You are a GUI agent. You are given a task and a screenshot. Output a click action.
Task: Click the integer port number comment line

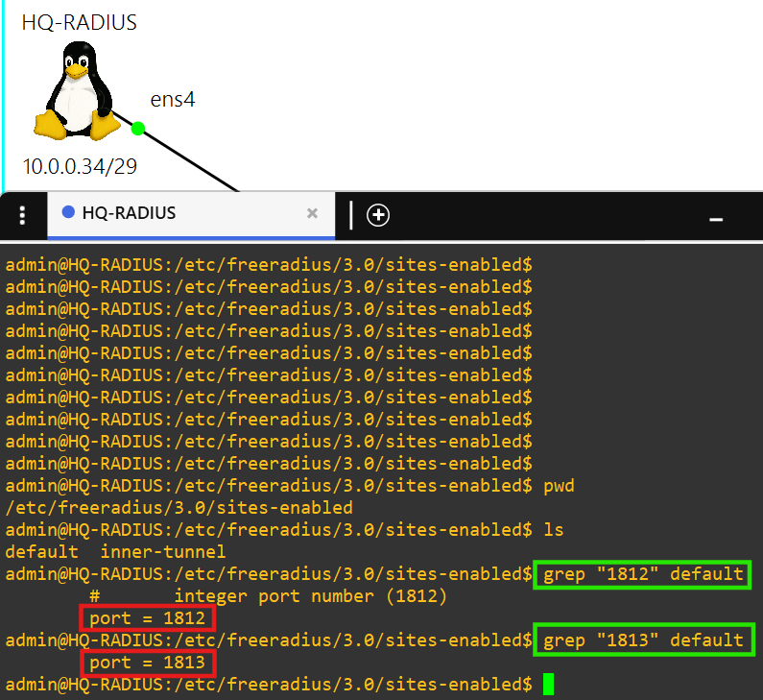(310, 596)
